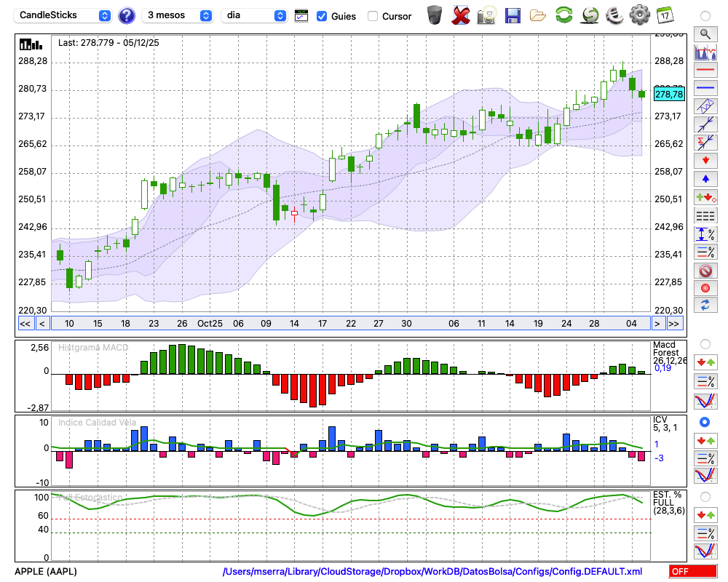Click the blue floppy disk save icon
The height and width of the screenshot is (582, 728).
[x=513, y=15]
